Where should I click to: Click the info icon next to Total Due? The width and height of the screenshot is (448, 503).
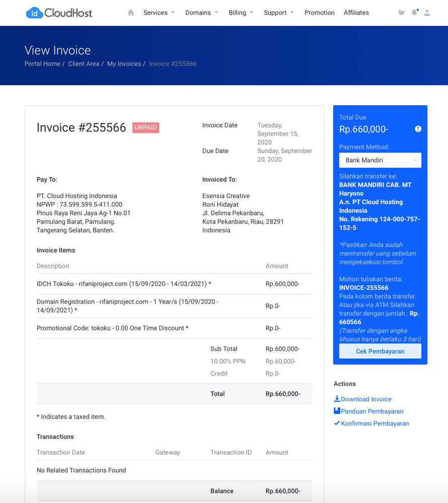(418, 129)
